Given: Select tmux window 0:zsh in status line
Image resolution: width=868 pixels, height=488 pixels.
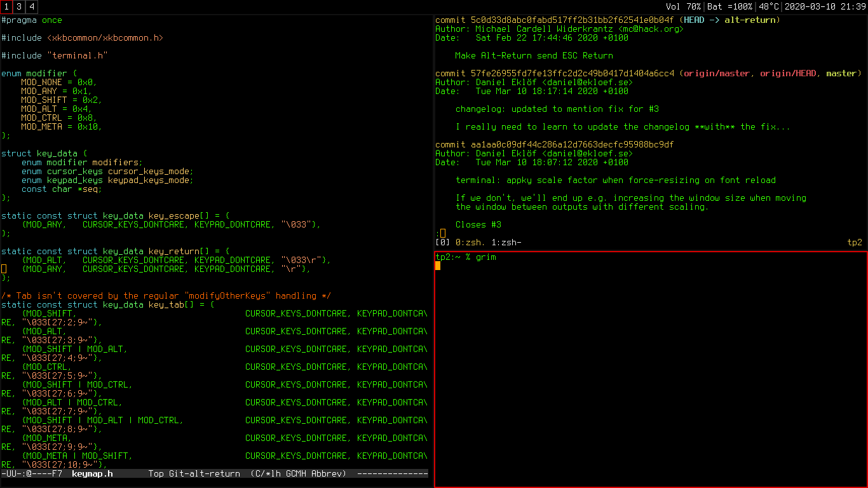Looking at the screenshot, I should [470, 242].
